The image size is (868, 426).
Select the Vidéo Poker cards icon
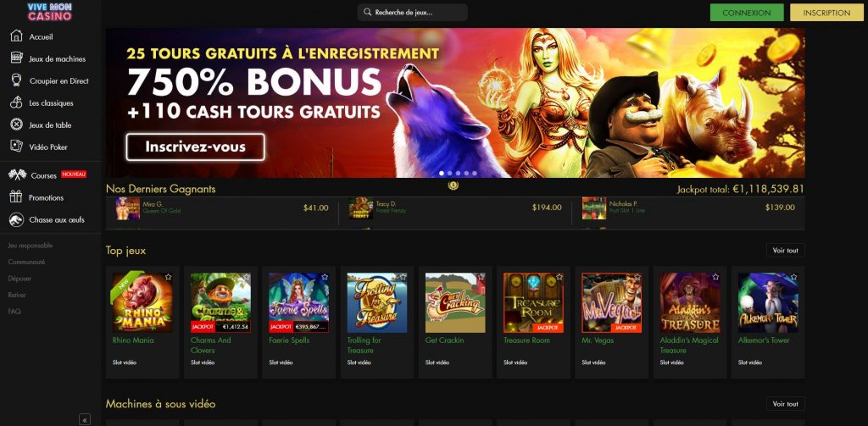(x=17, y=147)
